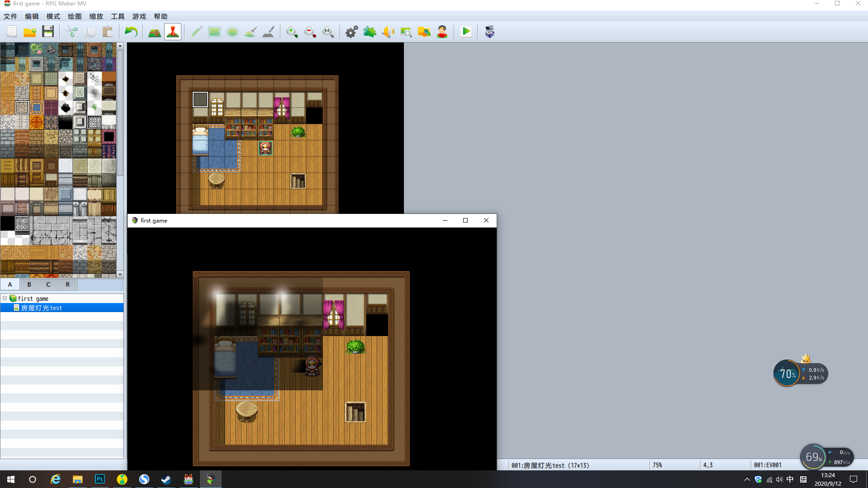
Task: Collapse the first game tree node
Action: tap(5, 298)
